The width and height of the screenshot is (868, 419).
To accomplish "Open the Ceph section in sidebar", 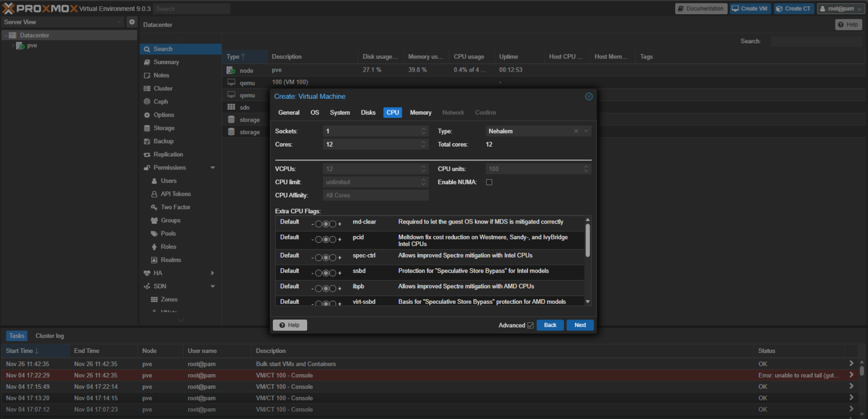I will [160, 102].
